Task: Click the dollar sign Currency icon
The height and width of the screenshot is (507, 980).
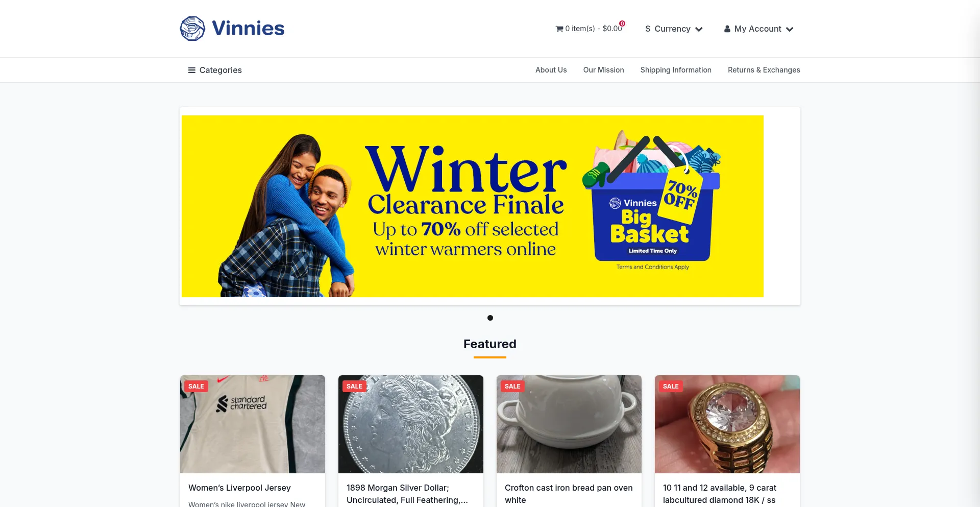Action: point(648,29)
